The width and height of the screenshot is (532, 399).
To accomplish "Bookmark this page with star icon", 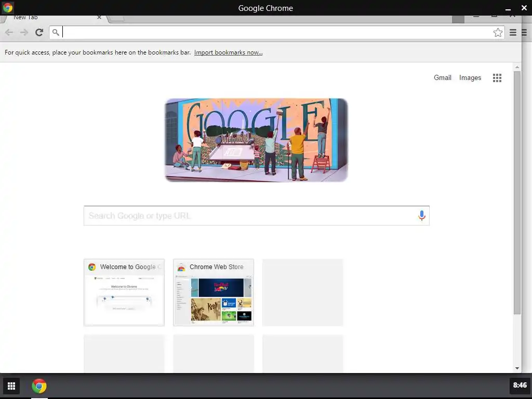I will [x=498, y=32].
